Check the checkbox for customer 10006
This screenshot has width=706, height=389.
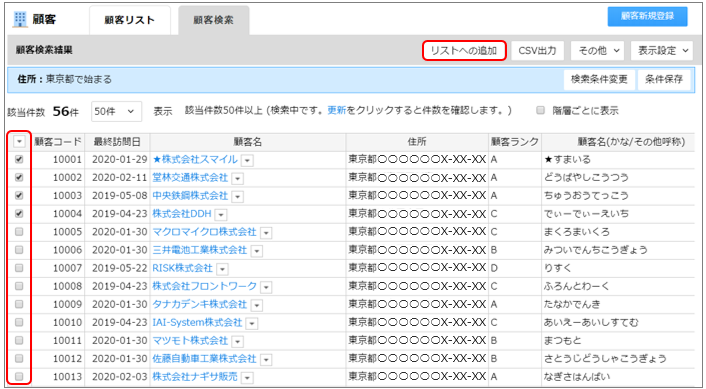[x=19, y=249]
